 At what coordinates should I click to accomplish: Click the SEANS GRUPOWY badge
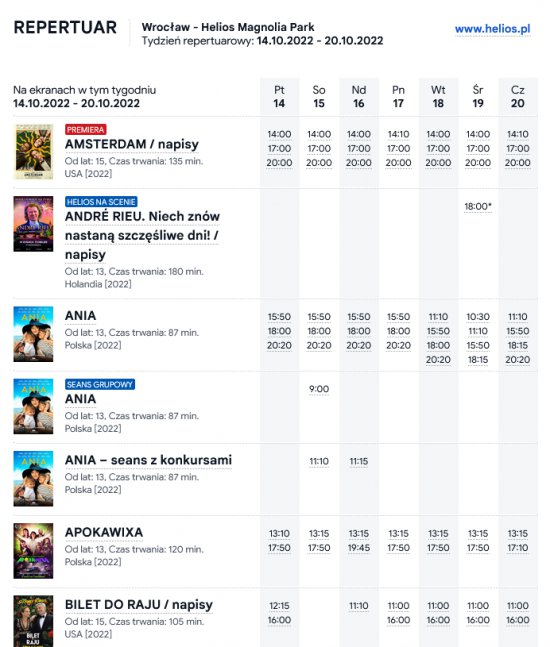(x=100, y=385)
